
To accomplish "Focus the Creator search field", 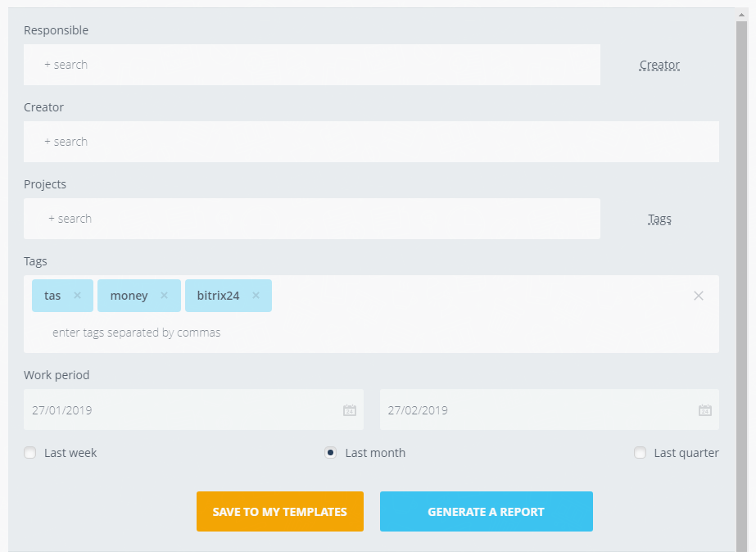I will pos(371,142).
